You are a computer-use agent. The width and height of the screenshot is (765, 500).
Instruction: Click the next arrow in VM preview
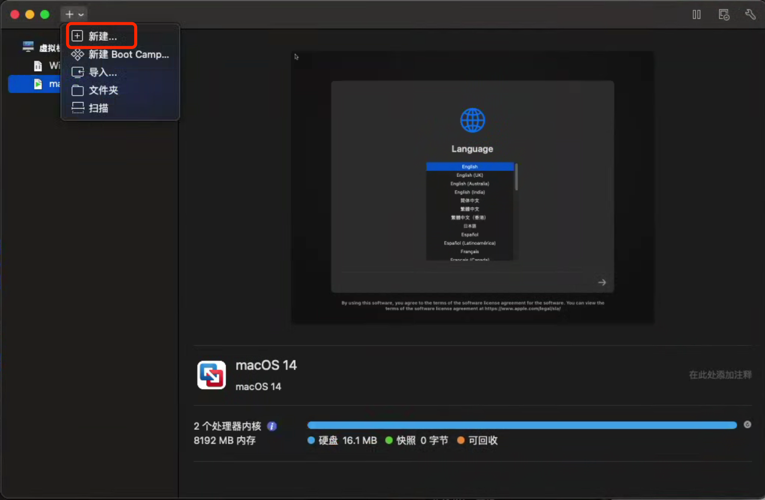click(602, 282)
